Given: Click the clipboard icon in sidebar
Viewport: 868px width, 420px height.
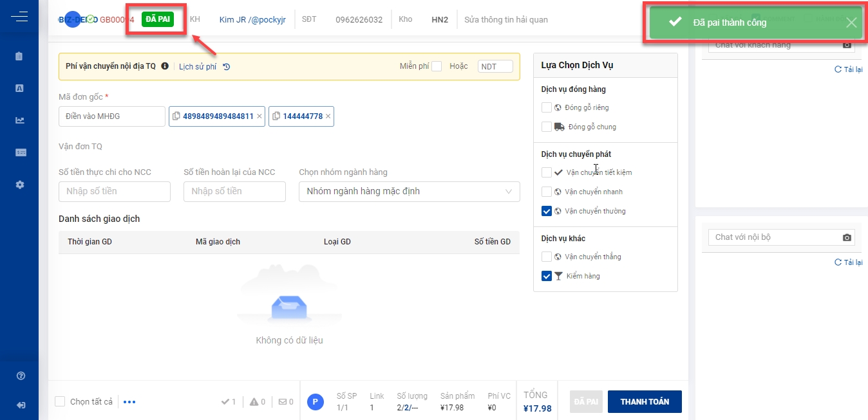Looking at the screenshot, I should pos(19,56).
